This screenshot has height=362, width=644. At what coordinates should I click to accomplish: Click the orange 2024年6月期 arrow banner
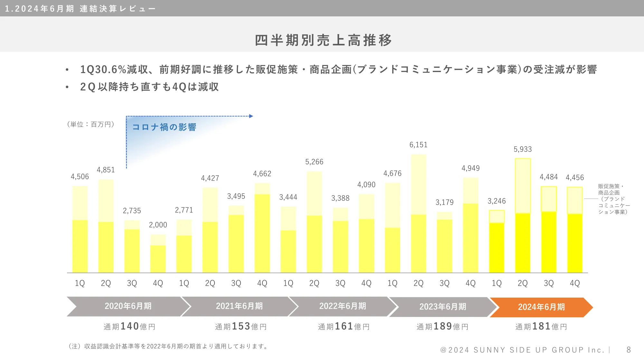[541, 307]
